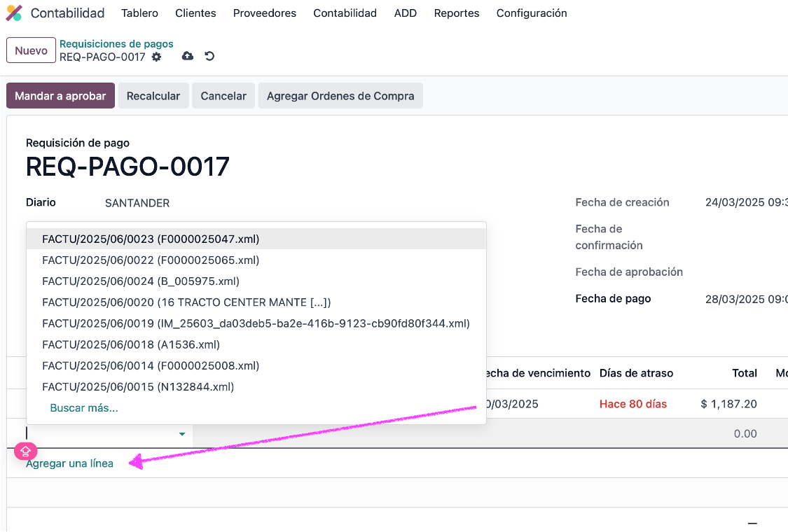Select FACTU/2025/06/0019 (IM_25603...) option
This screenshot has height=532, width=788.
pos(256,323)
